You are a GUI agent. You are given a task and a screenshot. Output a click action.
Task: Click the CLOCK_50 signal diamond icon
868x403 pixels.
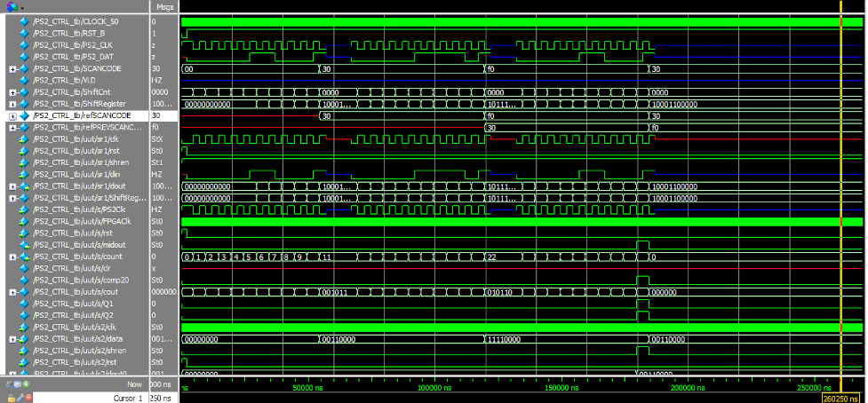click(x=24, y=21)
